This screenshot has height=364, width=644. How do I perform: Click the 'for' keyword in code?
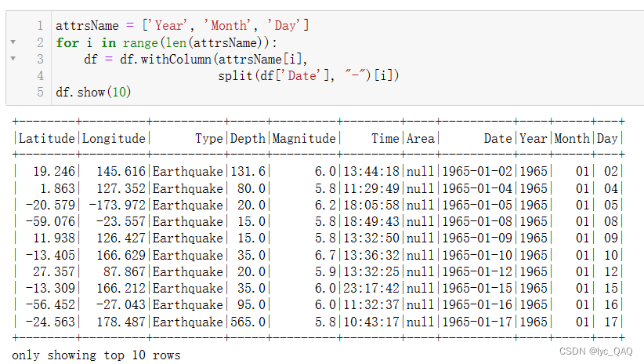click(67, 42)
